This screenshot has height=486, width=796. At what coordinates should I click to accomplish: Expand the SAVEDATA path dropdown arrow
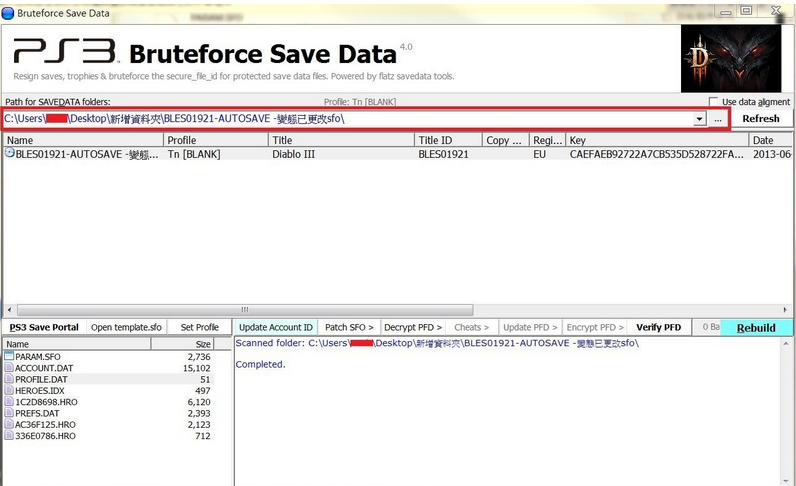tap(699, 119)
